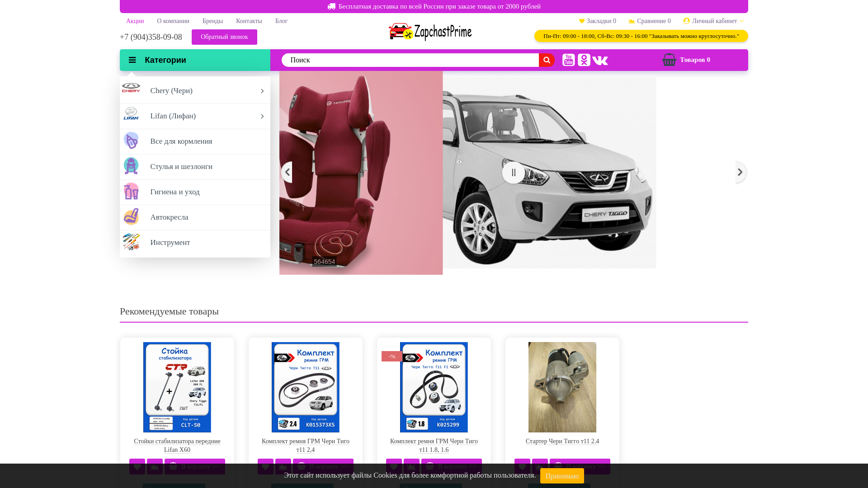Screen dimensions: 868x488
Task: Add the Tiggo starter to wishlist
Action: (522, 466)
